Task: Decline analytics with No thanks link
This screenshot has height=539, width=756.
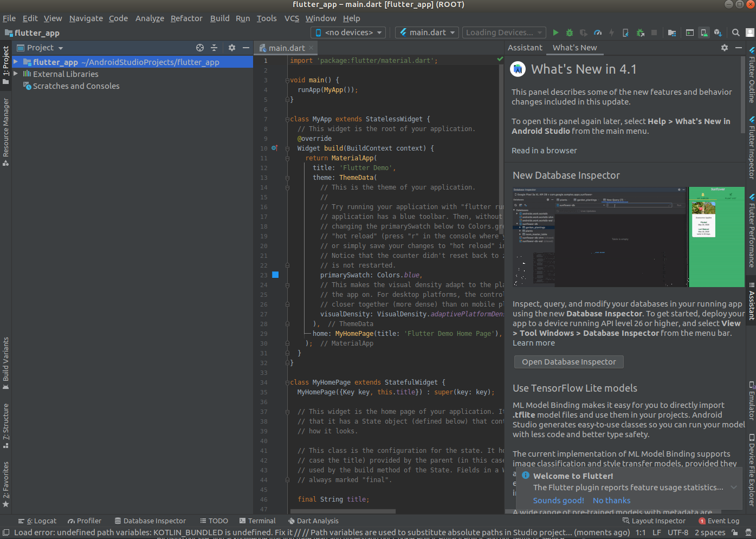Action: (611, 501)
